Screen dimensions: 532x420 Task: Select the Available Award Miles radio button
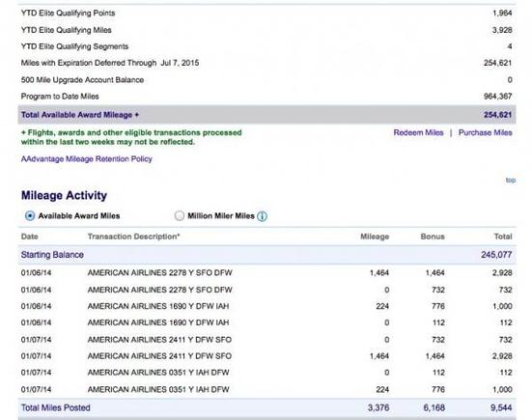pos(30,215)
